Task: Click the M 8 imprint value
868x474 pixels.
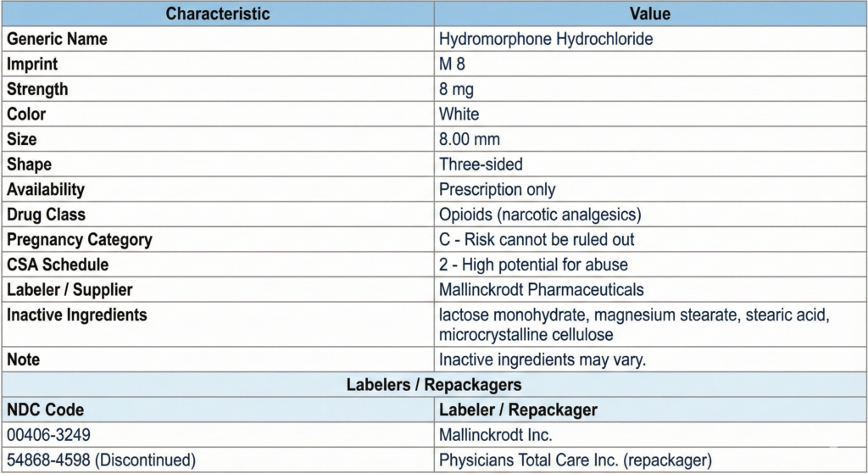Action: (453, 64)
